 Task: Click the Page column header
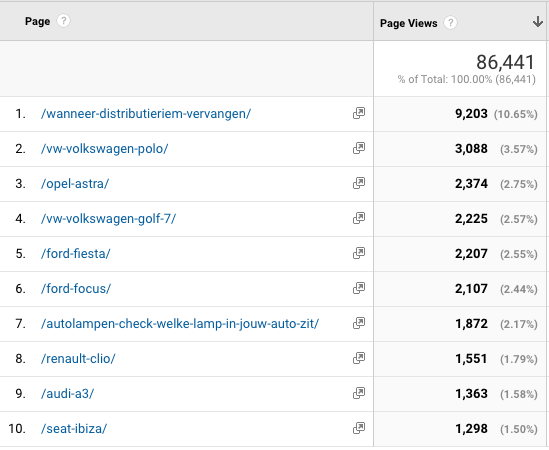37,21
